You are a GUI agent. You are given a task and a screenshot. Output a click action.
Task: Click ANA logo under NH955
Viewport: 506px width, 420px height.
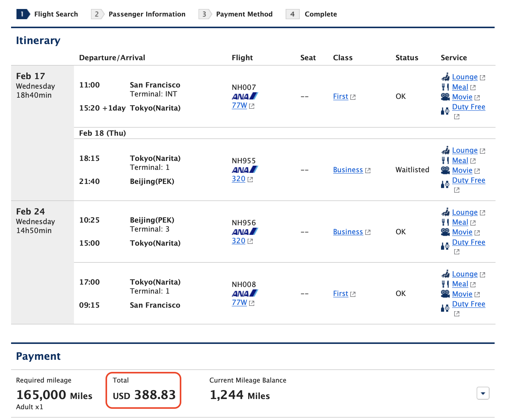coord(245,170)
